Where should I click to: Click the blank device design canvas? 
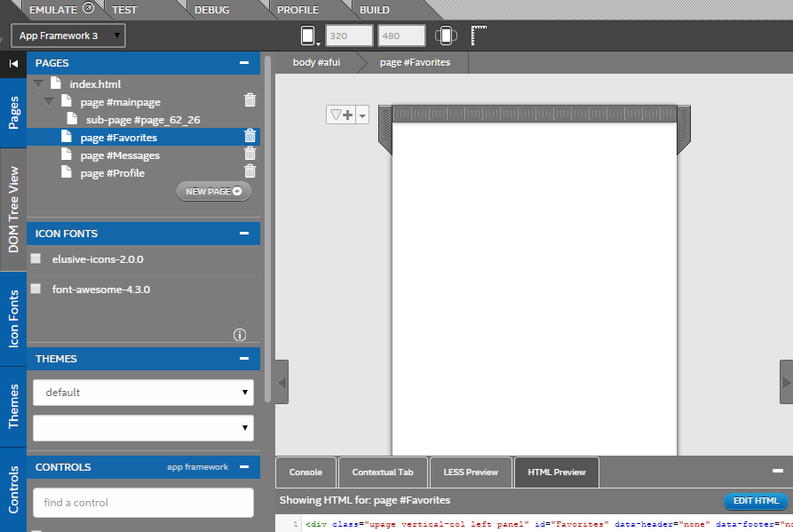[535, 289]
